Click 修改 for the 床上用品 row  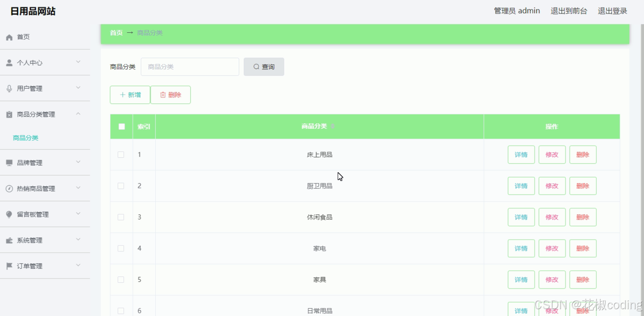tap(552, 154)
